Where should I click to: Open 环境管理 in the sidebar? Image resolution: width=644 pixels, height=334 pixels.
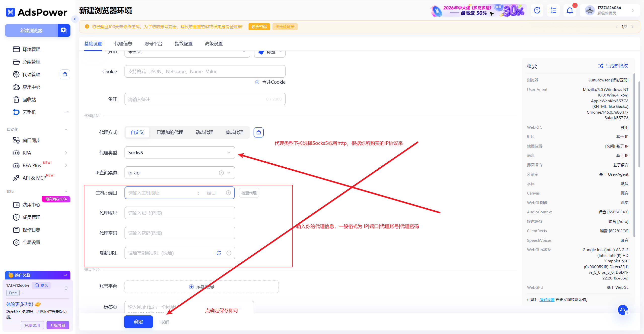[31, 49]
